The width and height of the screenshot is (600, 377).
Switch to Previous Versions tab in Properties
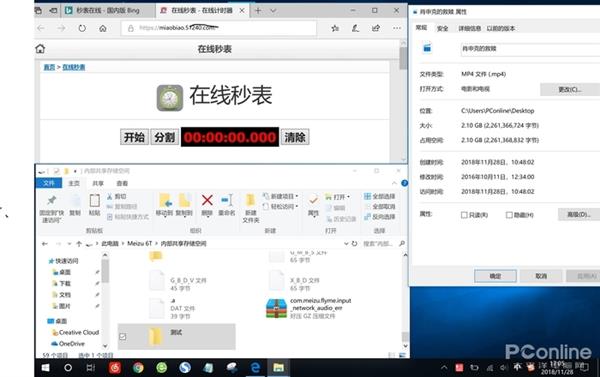[501, 28]
